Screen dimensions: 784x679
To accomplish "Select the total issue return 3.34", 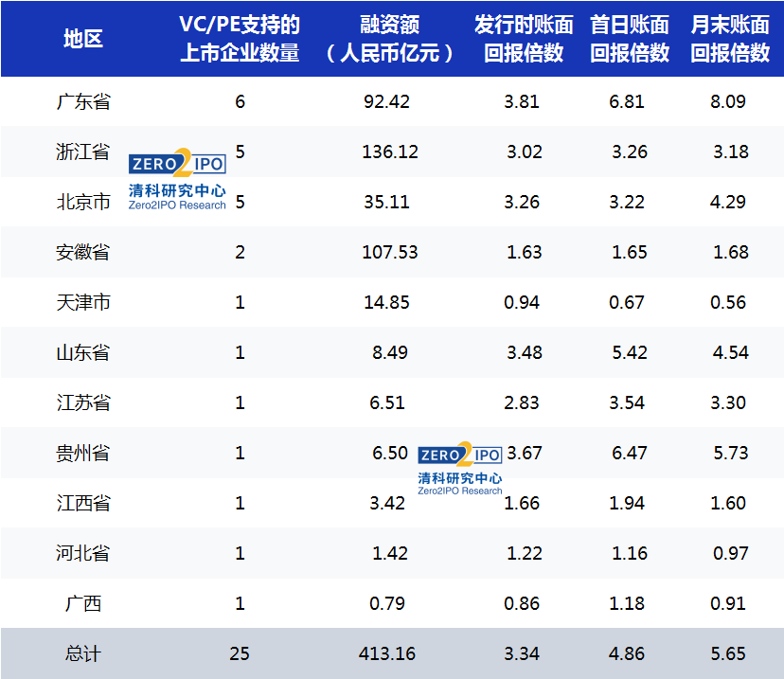I will (x=522, y=653).
